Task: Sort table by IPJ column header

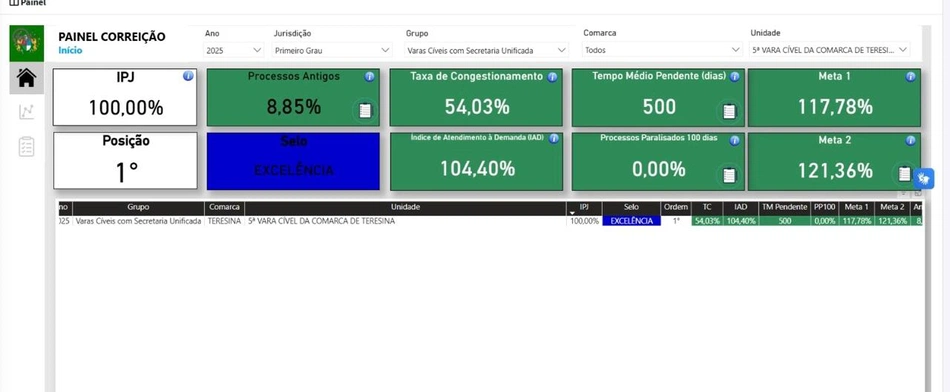Action: pos(584,207)
